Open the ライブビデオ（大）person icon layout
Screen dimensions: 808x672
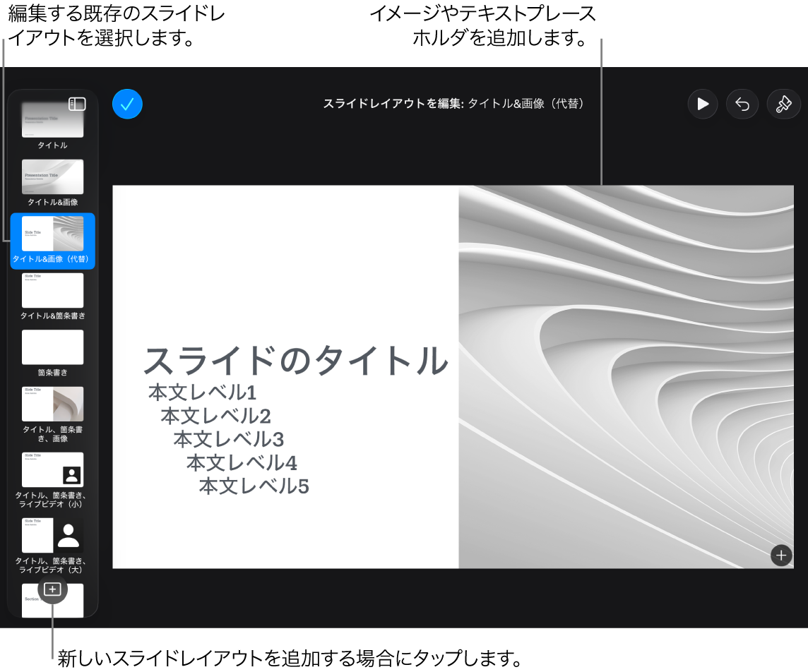(52, 535)
